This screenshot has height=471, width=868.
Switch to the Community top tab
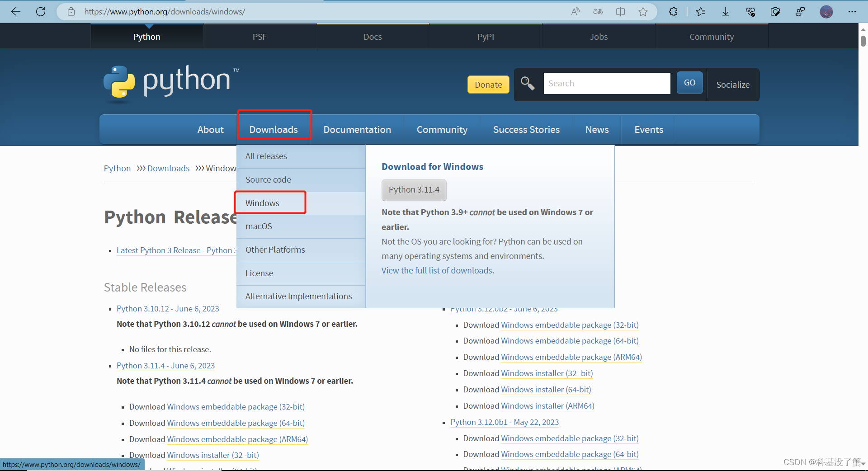[712, 37]
